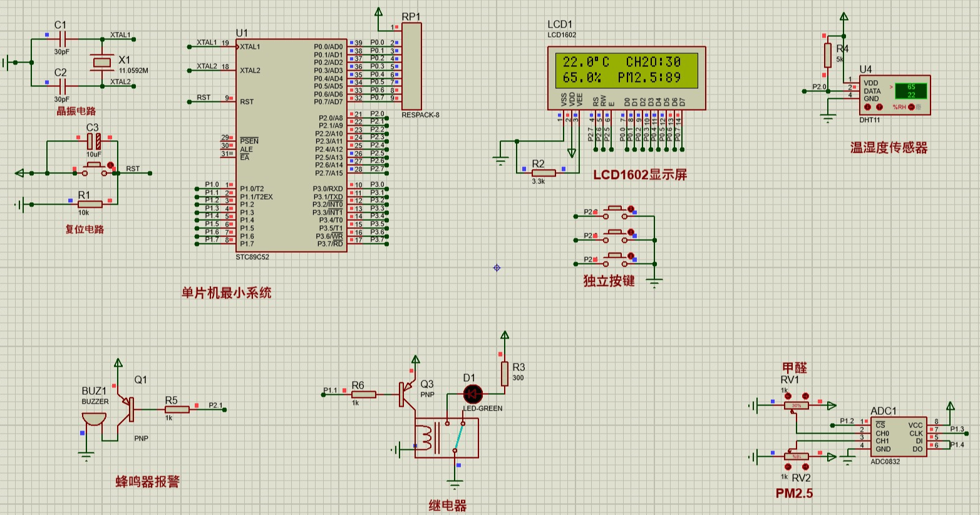
Task: Select the RP1 resistor pack RESPACK-8
Action: tap(411, 66)
